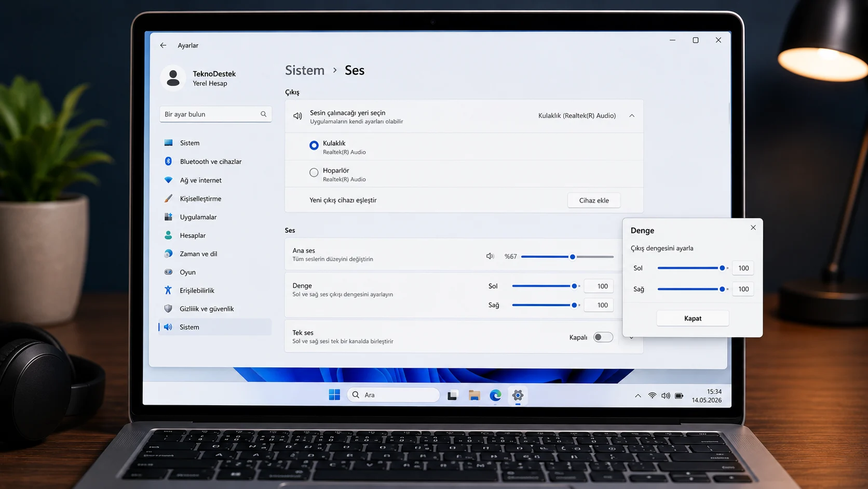This screenshot has height=489, width=868.
Task: Click the Cihaz ekle button
Action: [x=594, y=201]
